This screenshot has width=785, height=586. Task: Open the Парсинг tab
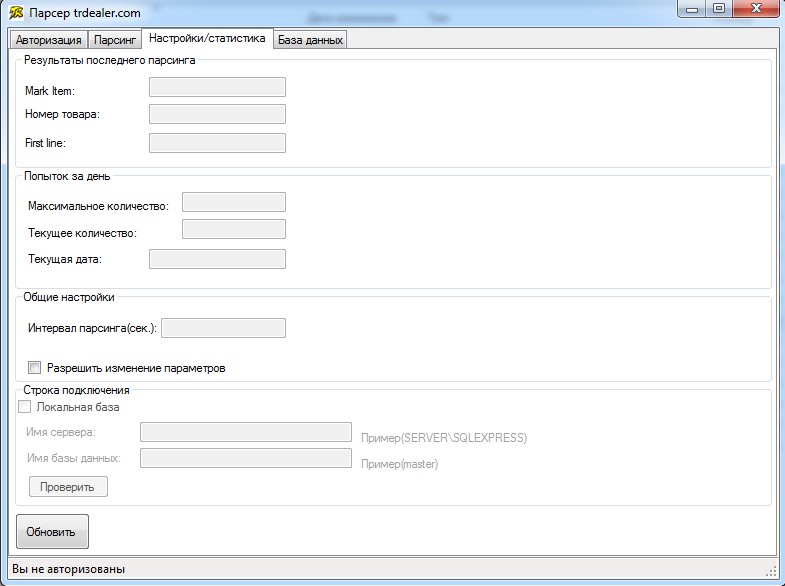pos(115,40)
